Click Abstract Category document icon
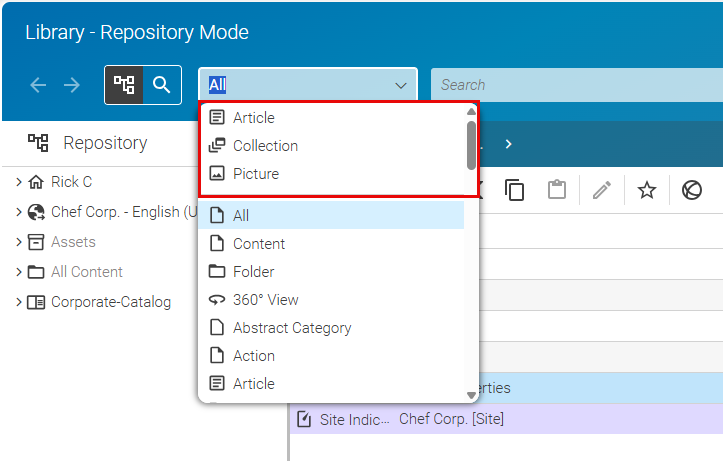This screenshot has height=461, width=723. pyautogui.click(x=217, y=327)
